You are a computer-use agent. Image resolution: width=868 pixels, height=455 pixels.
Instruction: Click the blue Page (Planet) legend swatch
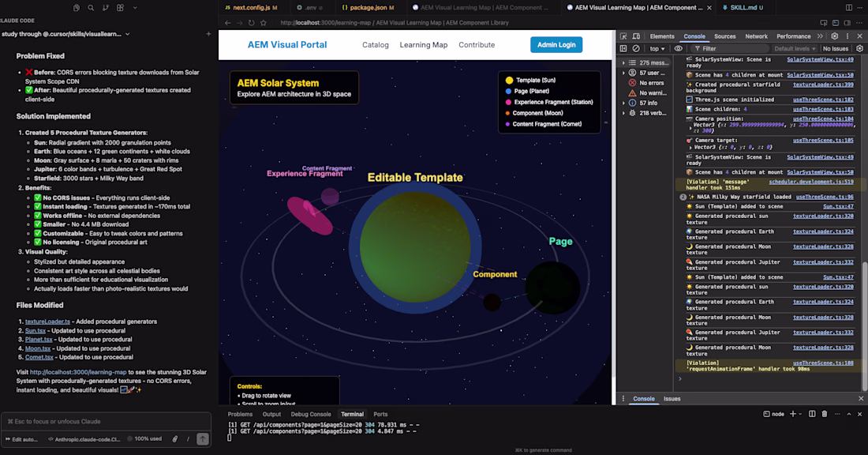(x=508, y=91)
